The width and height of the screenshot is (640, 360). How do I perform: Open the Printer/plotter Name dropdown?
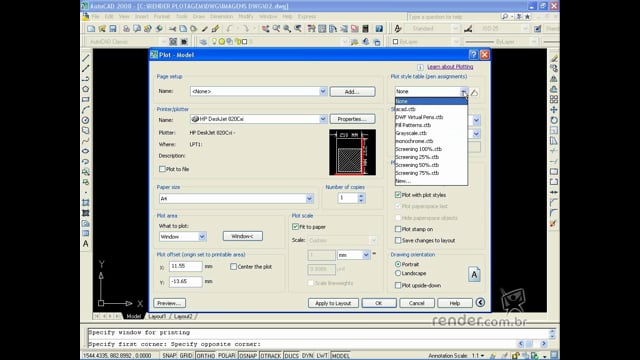coord(323,119)
